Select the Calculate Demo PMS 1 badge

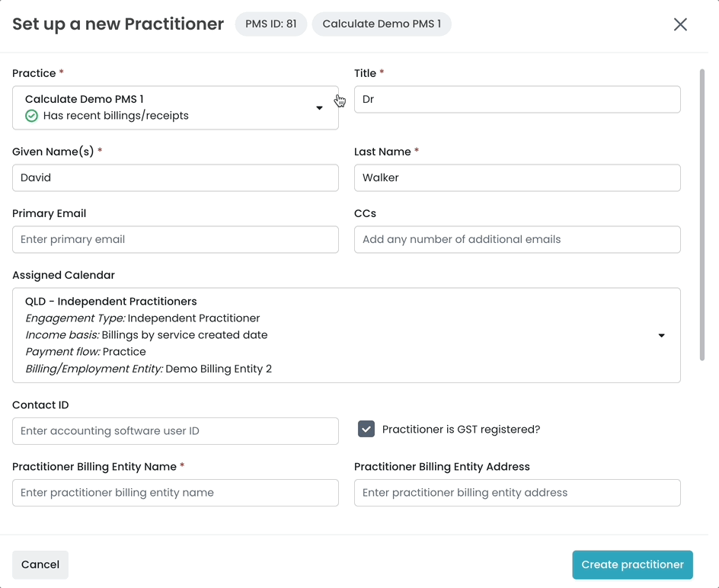coord(382,24)
